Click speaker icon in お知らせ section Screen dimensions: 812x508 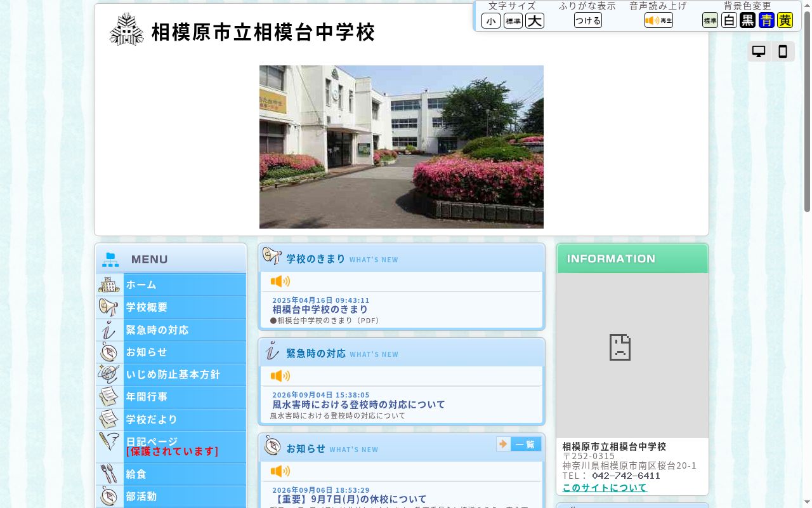click(x=280, y=471)
